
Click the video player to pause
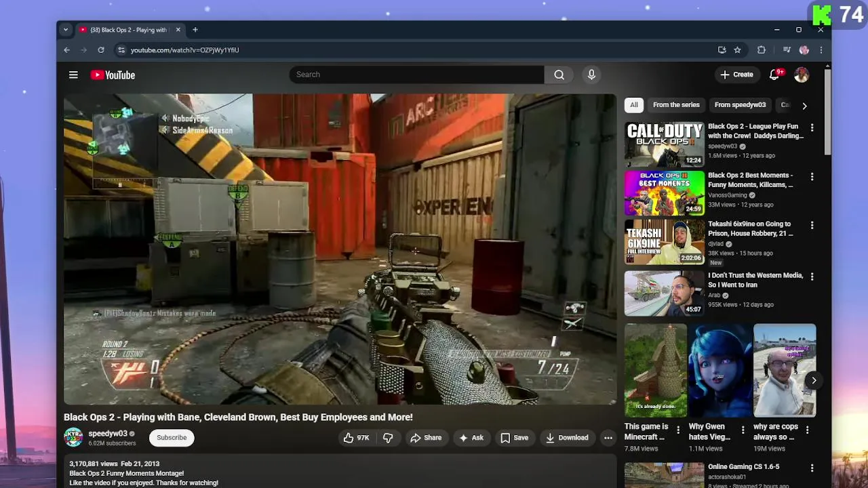tap(340, 249)
